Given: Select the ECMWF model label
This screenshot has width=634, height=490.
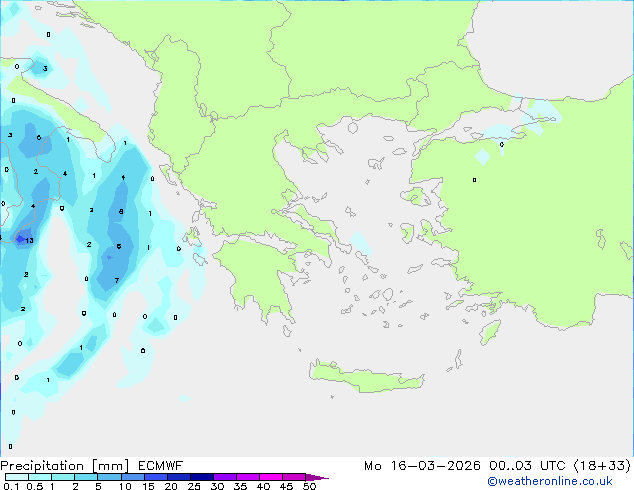Looking at the screenshot, I should (161, 466).
